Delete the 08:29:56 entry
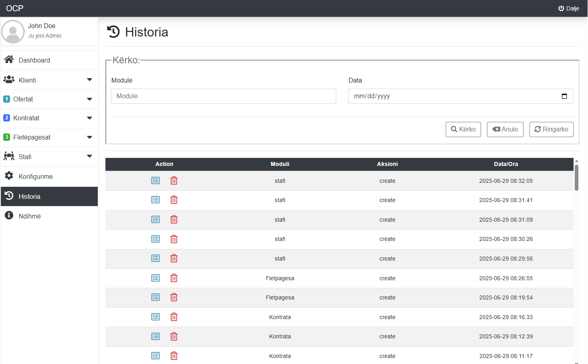 174,259
